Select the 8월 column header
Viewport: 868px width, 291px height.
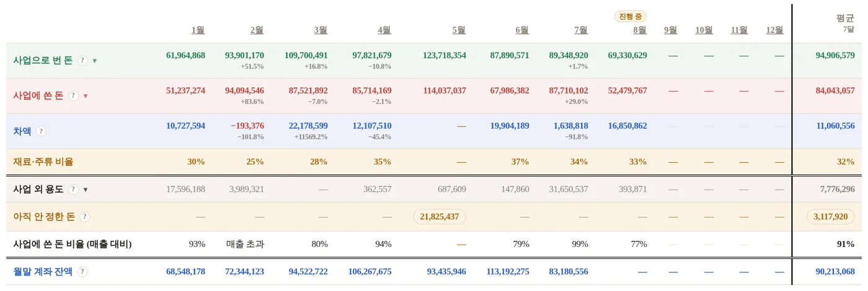640,30
